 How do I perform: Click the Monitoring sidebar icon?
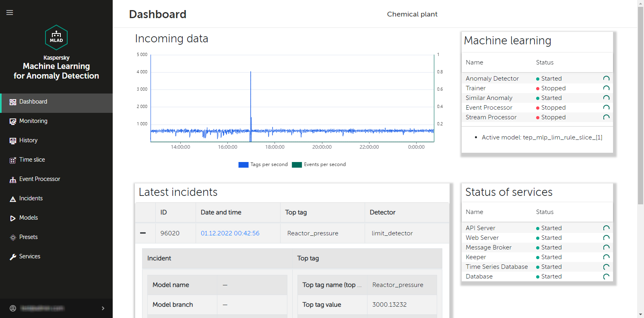tap(13, 121)
